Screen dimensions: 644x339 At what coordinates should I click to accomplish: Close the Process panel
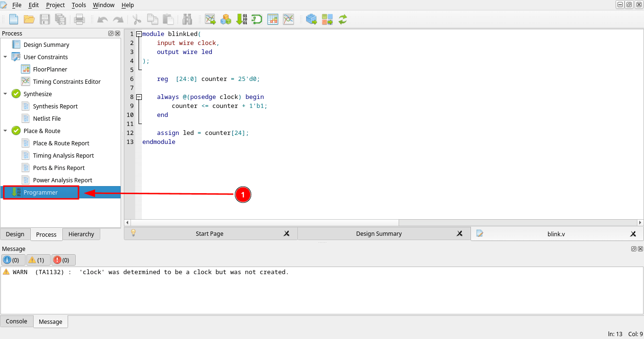(x=117, y=34)
